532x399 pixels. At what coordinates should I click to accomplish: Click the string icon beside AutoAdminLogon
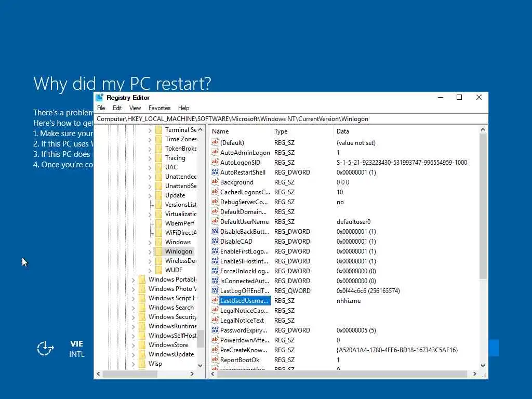click(x=215, y=152)
